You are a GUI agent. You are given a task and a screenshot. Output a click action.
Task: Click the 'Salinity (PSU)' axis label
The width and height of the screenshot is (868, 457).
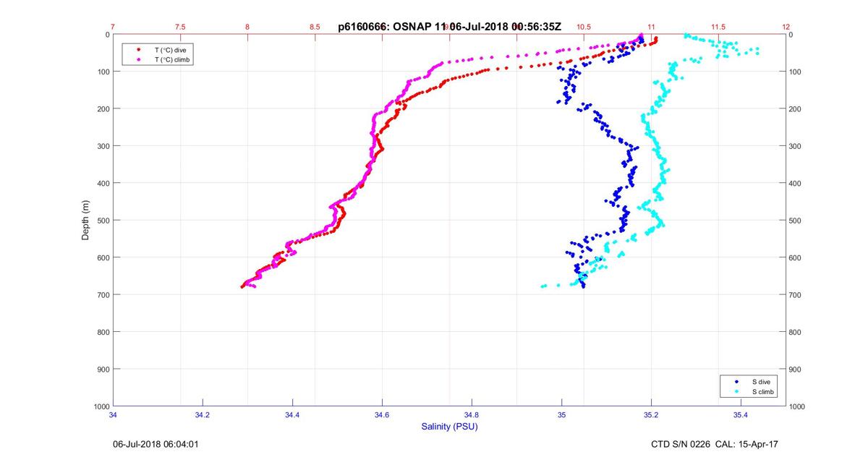click(449, 427)
